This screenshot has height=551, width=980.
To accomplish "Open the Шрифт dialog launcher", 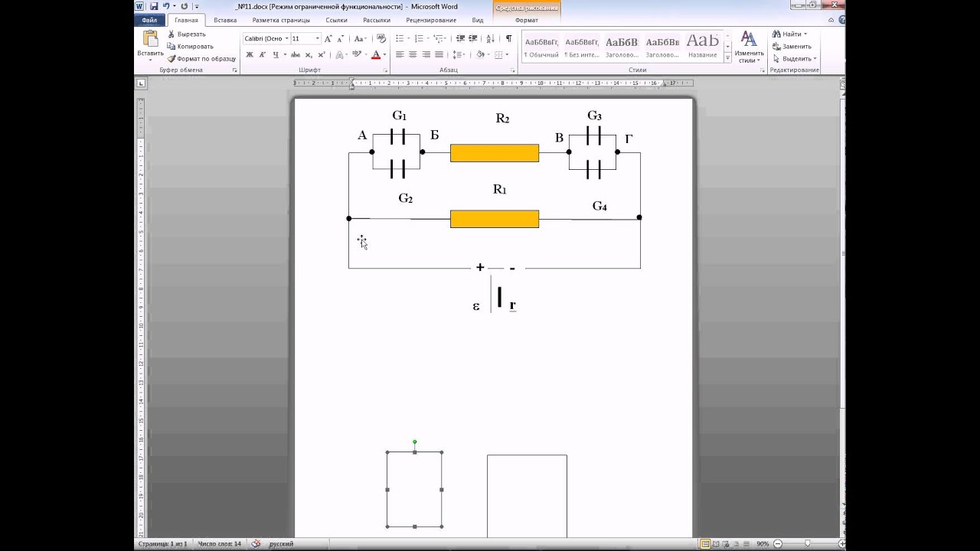I will point(384,70).
